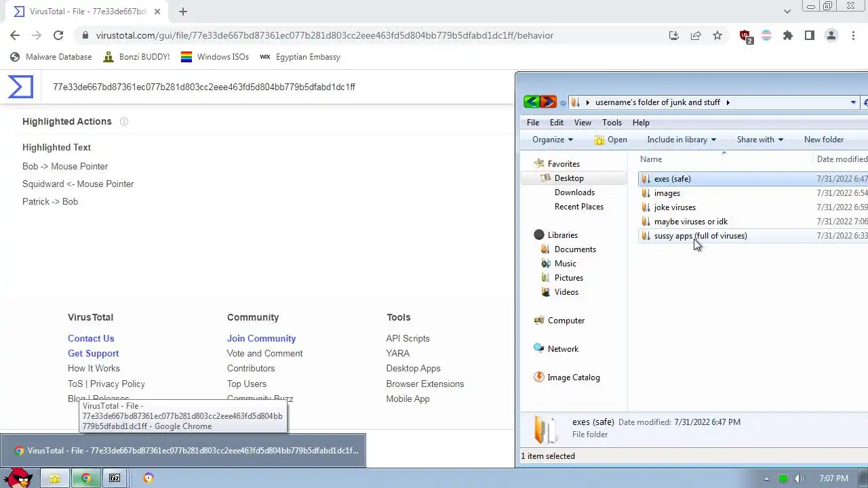The height and width of the screenshot is (488, 868).
Task: Click the Contact Us footer link
Action: click(91, 338)
